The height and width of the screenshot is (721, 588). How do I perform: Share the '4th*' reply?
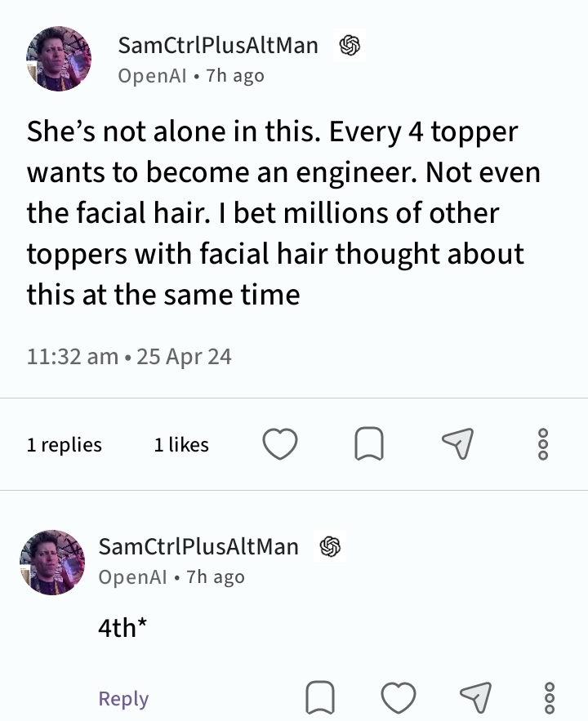[474, 697]
